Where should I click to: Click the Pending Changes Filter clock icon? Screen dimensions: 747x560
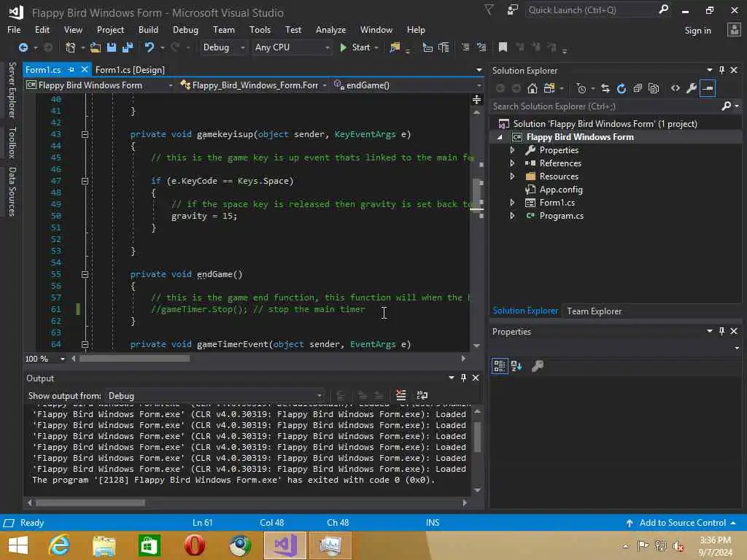[581, 88]
